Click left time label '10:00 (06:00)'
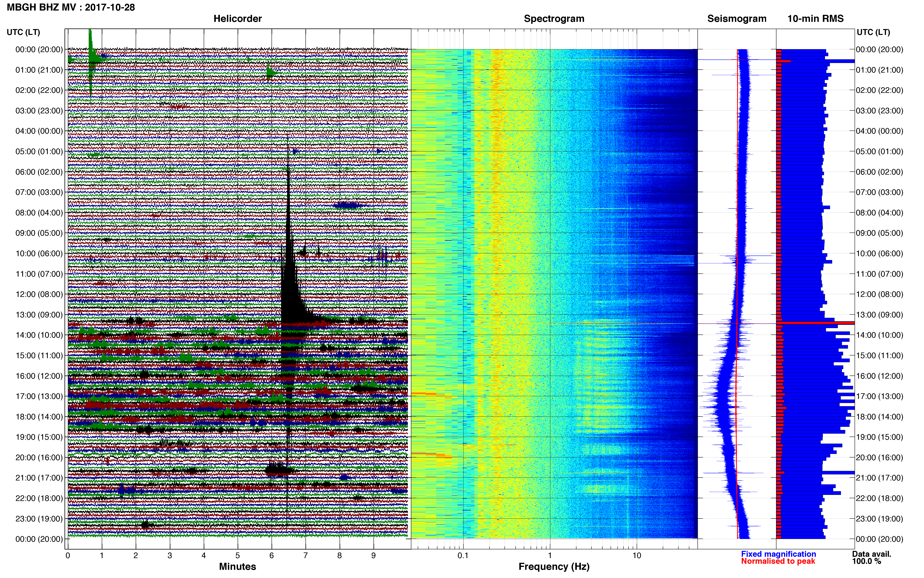 pyautogui.click(x=39, y=253)
